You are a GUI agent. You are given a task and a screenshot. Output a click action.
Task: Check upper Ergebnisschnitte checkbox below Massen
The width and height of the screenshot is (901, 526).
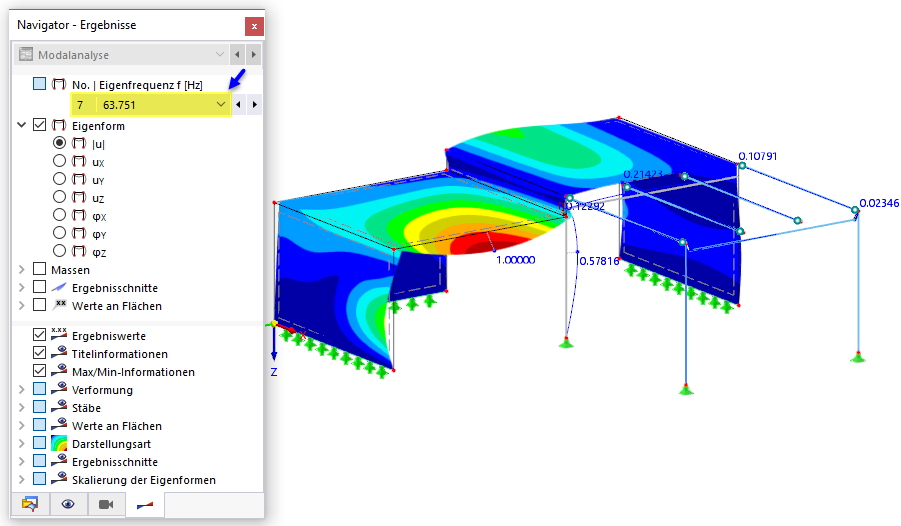point(39,287)
